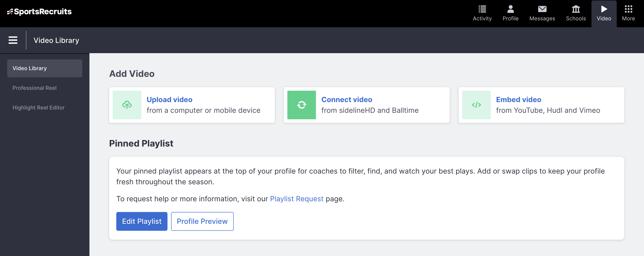Click the 'from a computer or mobile device' text
This screenshot has height=256, width=644.
point(203,110)
